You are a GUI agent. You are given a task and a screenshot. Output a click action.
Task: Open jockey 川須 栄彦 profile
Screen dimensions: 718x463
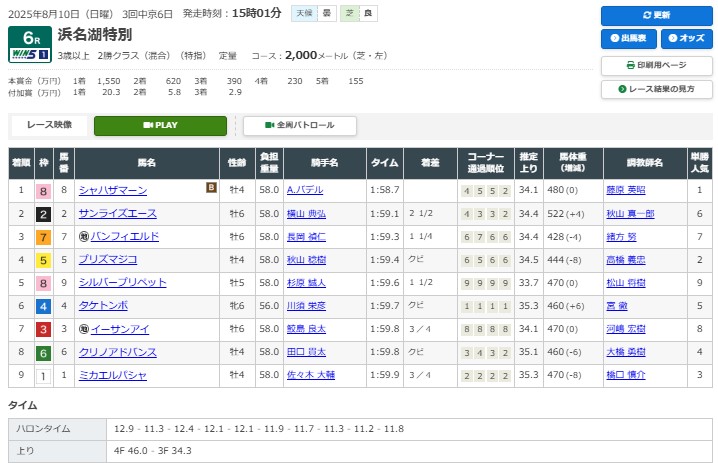[305, 306]
